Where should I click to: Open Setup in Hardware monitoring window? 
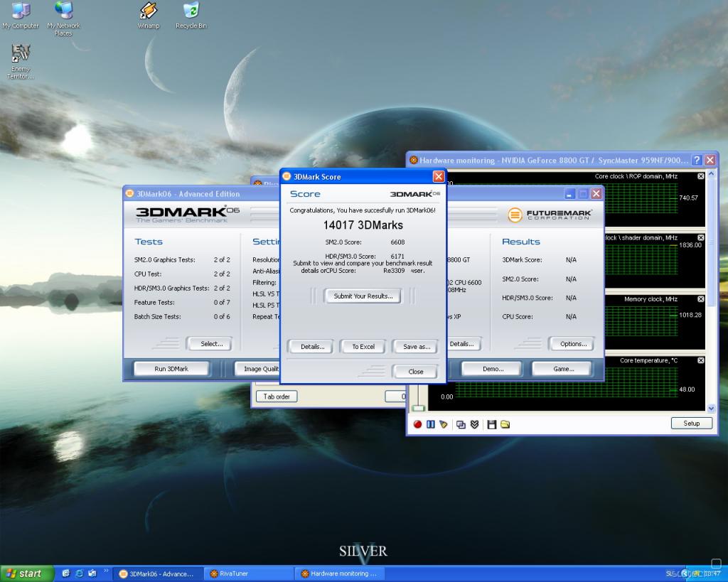(x=691, y=424)
